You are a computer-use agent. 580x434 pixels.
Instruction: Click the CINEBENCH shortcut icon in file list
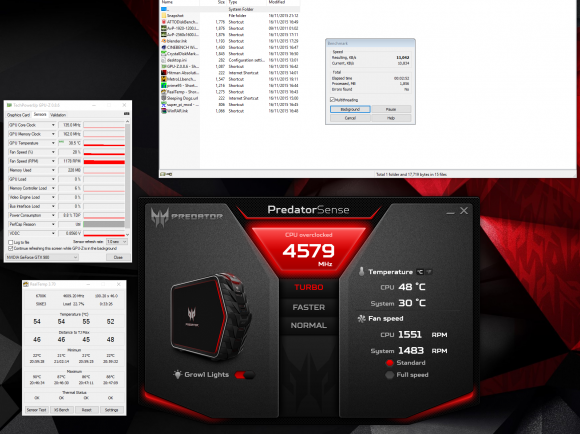164,47
